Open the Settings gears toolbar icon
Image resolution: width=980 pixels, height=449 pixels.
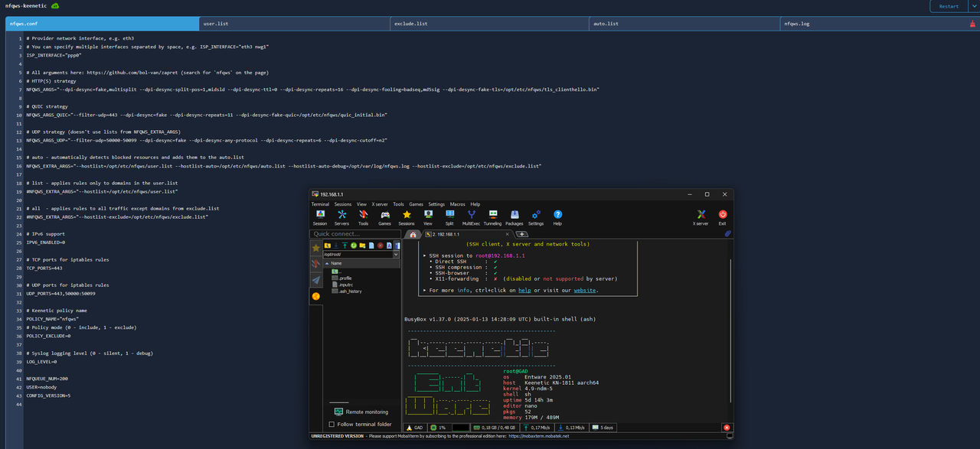click(536, 218)
